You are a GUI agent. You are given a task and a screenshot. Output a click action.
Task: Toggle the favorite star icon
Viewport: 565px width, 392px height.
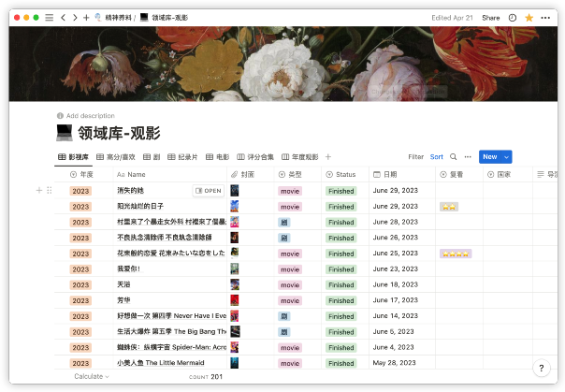[529, 18]
